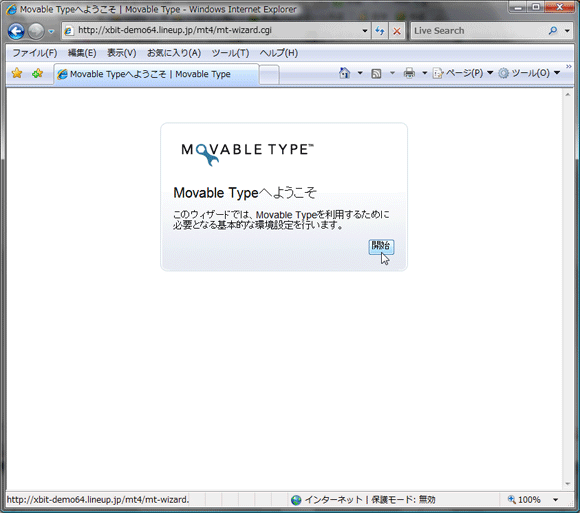The height and width of the screenshot is (513, 580).
Task: Expand the 100% zoom level dropdown
Action: tap(556, 500)
